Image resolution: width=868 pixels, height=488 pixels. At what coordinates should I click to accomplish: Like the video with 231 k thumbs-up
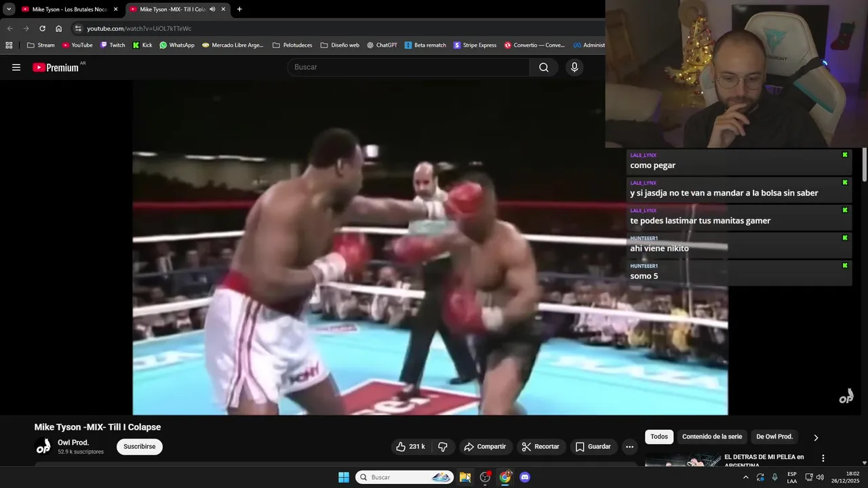point(411,447)
